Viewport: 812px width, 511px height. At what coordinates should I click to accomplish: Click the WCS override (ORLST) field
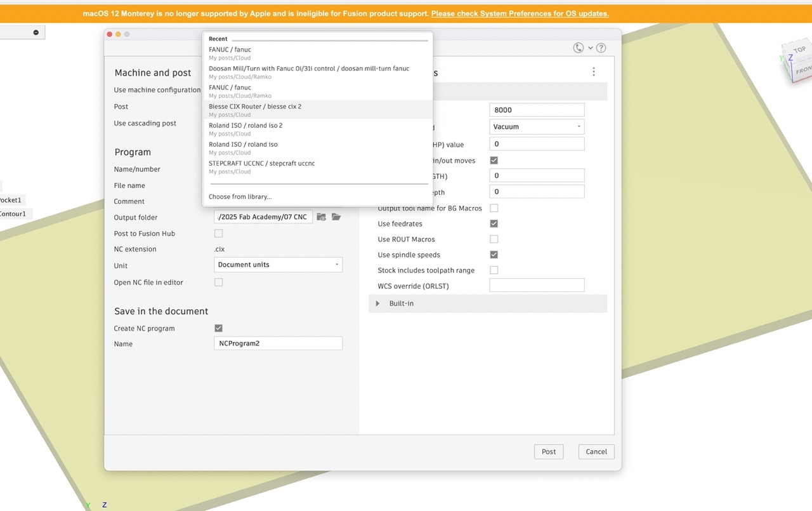[537, 286]
